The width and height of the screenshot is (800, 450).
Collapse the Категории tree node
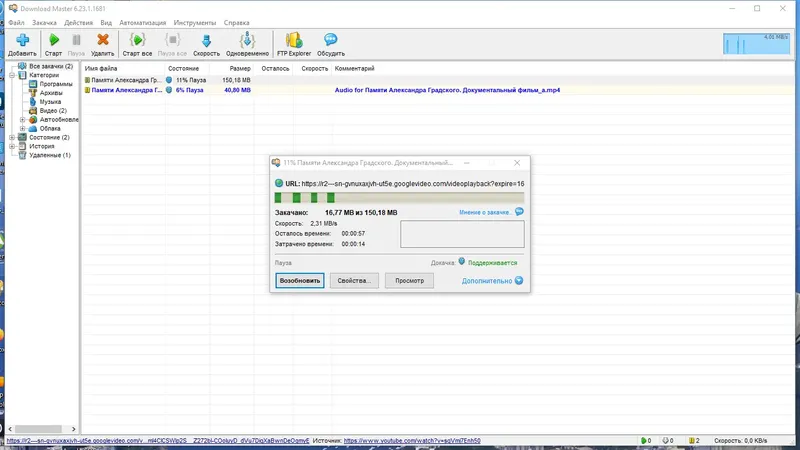[x=12, y=75]
